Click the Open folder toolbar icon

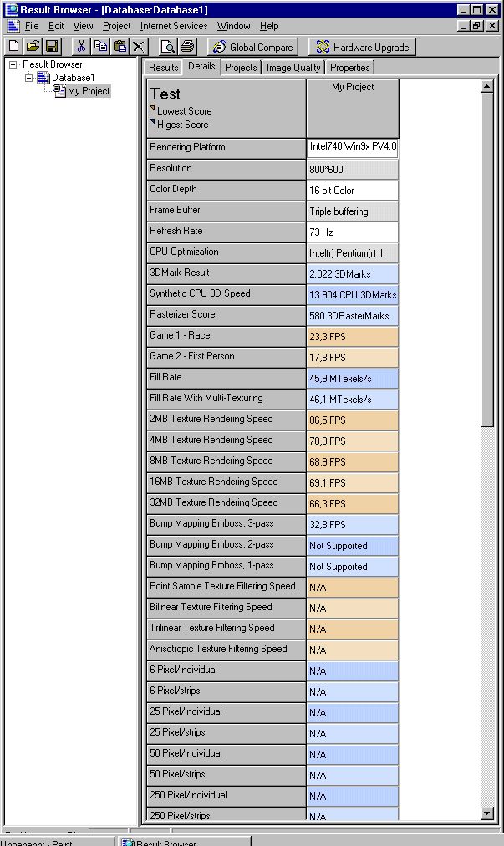(33, 47)
